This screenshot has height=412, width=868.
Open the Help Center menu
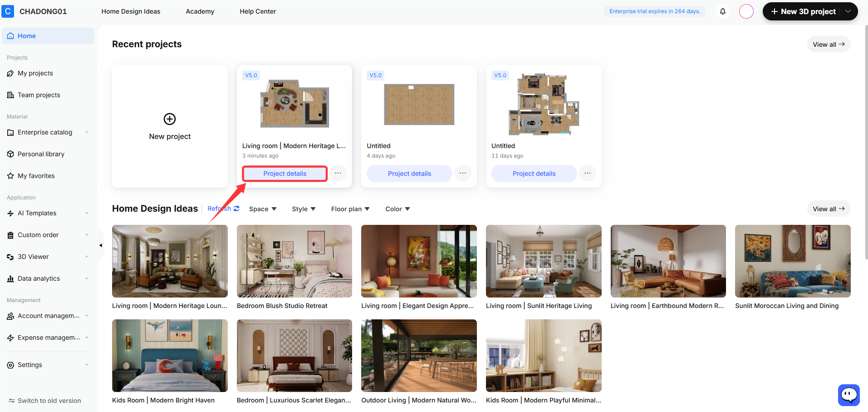[x=258, y=11]
